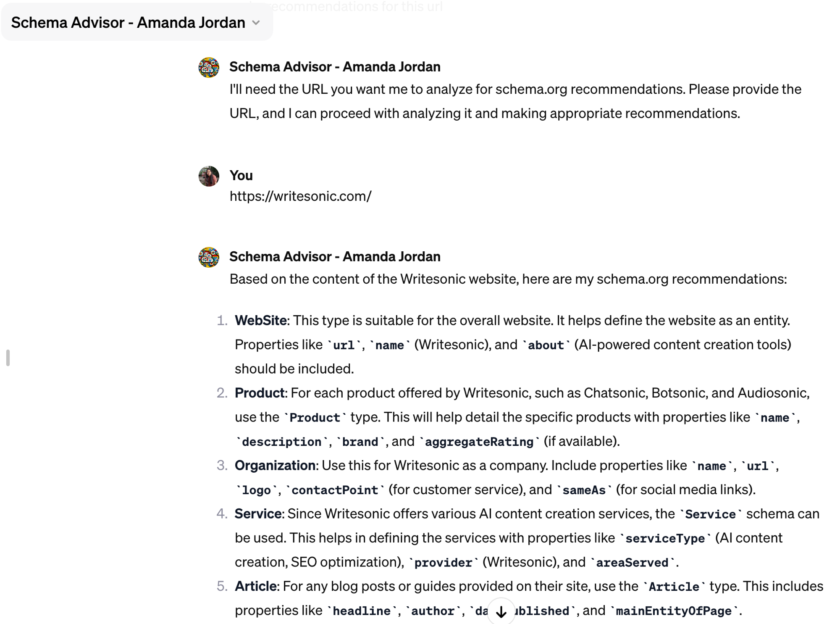Click the sameAs code term
Image resolution: width=840 pixels, height=624 pixels.
point(584,490)
